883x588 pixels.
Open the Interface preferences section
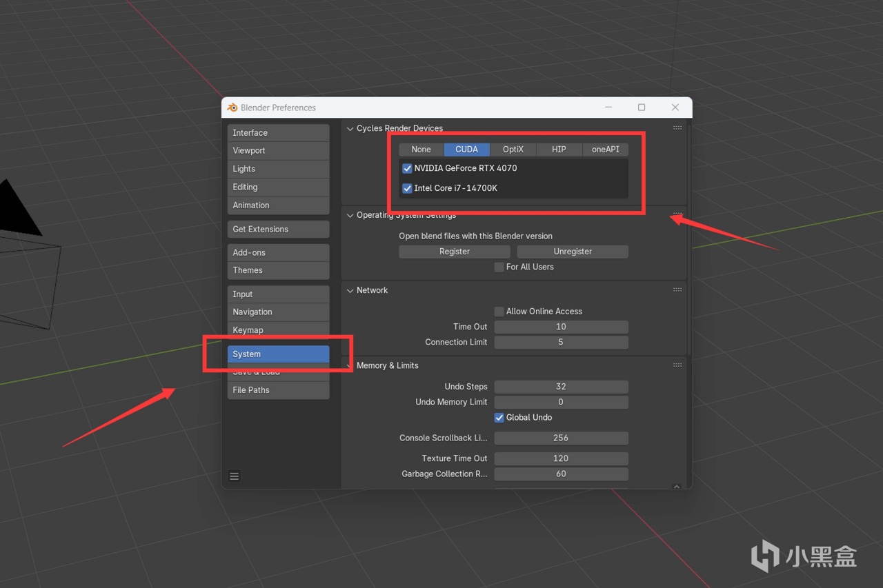(279, 132)
